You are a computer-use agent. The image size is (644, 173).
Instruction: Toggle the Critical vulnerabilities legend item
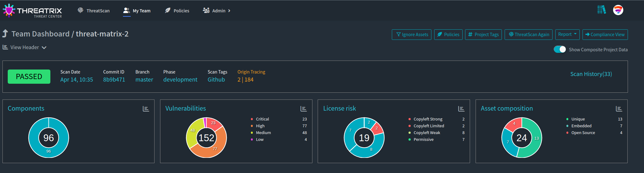262,119
